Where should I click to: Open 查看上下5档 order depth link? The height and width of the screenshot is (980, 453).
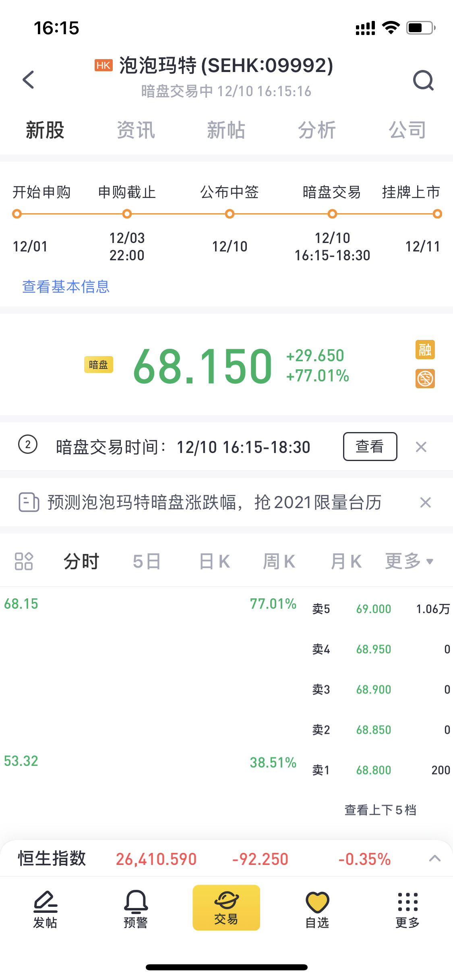381,810
